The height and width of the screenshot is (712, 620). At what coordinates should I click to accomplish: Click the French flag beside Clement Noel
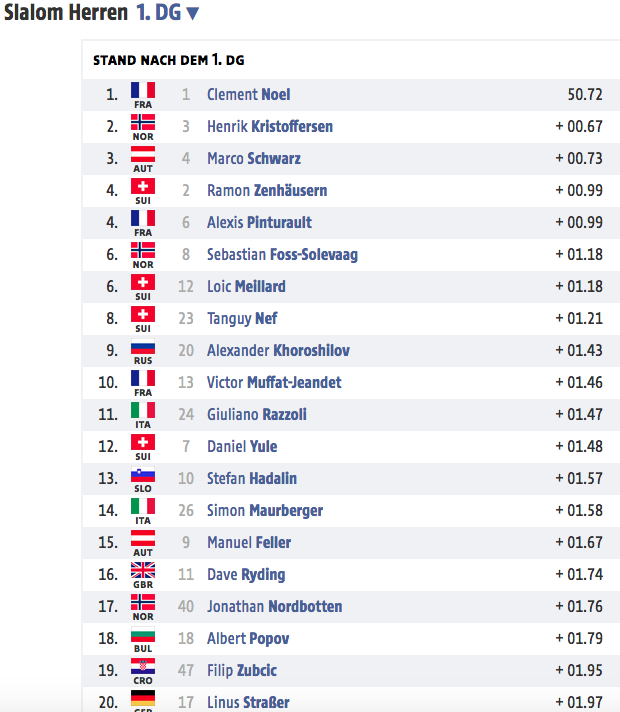[x=143, y=90]
